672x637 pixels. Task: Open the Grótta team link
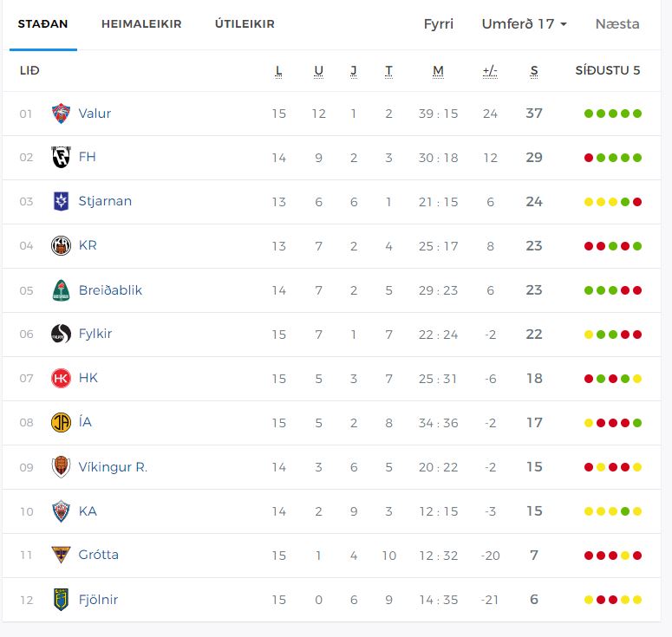pyautogui.click(x=98, y=555)
